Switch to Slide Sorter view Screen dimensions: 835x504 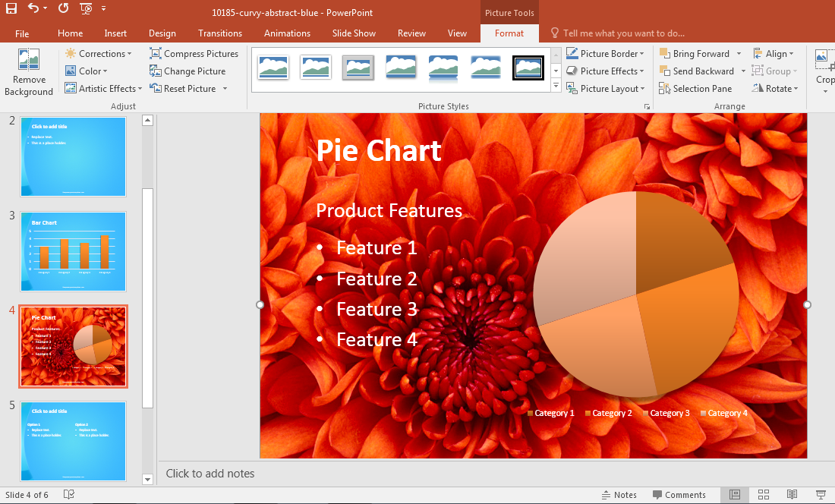tap(764, 494)
